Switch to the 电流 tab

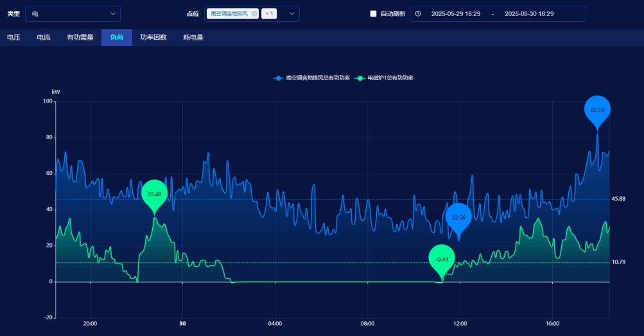tap(44, 37)
